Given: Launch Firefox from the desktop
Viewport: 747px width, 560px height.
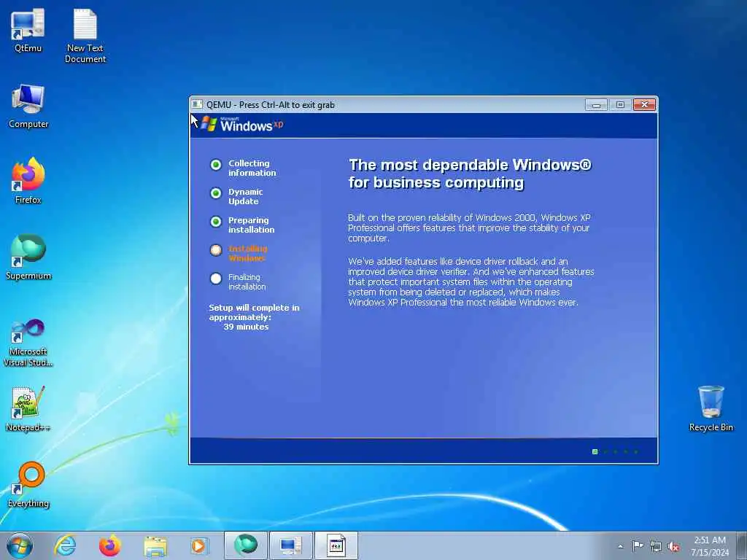Looking at the screenshot, I should (x=28, y=181).
